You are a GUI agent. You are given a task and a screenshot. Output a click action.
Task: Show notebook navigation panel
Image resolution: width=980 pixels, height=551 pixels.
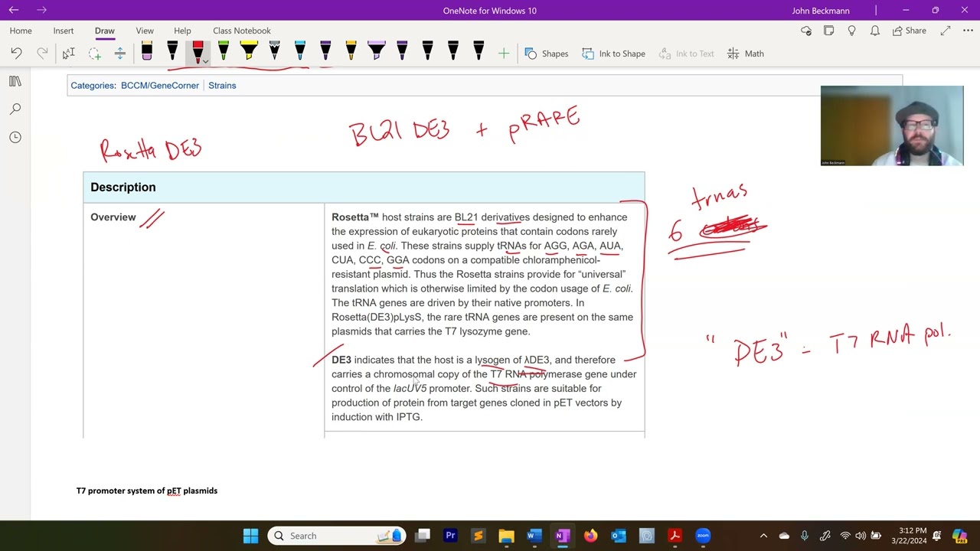click(15, 81)
